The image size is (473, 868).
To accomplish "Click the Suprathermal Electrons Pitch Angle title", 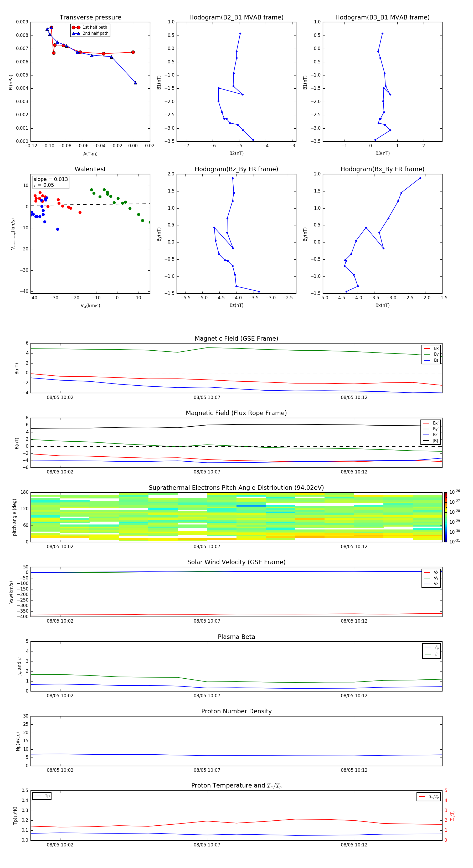I will coord(236,488).
